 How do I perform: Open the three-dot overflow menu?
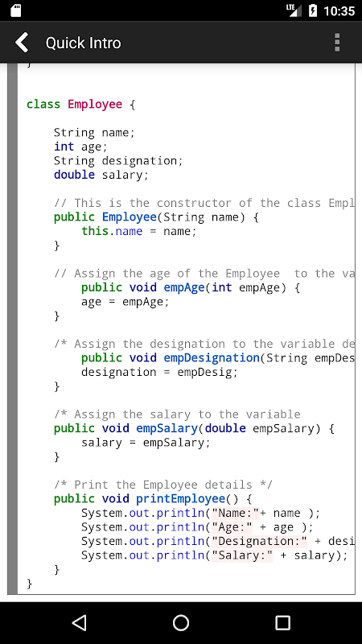[x=337, y=43]
